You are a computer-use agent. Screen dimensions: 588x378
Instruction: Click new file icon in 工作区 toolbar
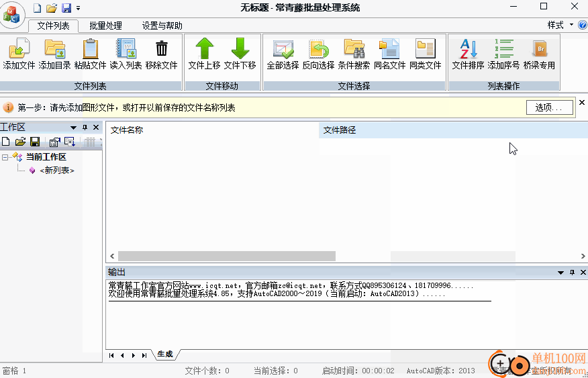(5, 142)
